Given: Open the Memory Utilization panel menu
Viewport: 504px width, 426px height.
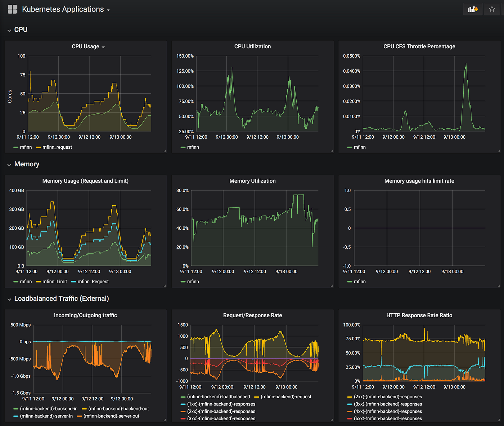Looking at the screenshot, I should coord(252,181).
